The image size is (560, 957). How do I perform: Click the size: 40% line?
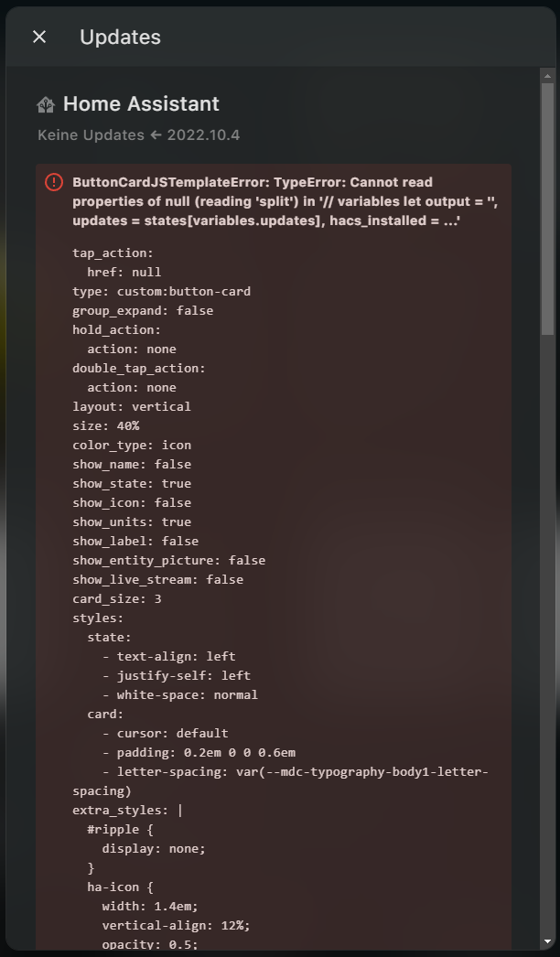pyautogui.click(x=106, y=425)
